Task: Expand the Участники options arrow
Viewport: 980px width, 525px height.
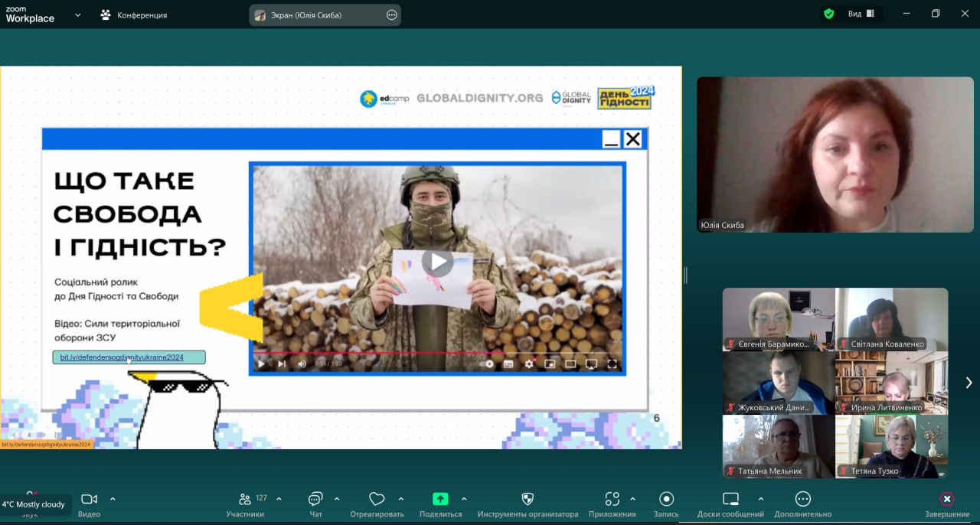Action: [x=279, y=499]
